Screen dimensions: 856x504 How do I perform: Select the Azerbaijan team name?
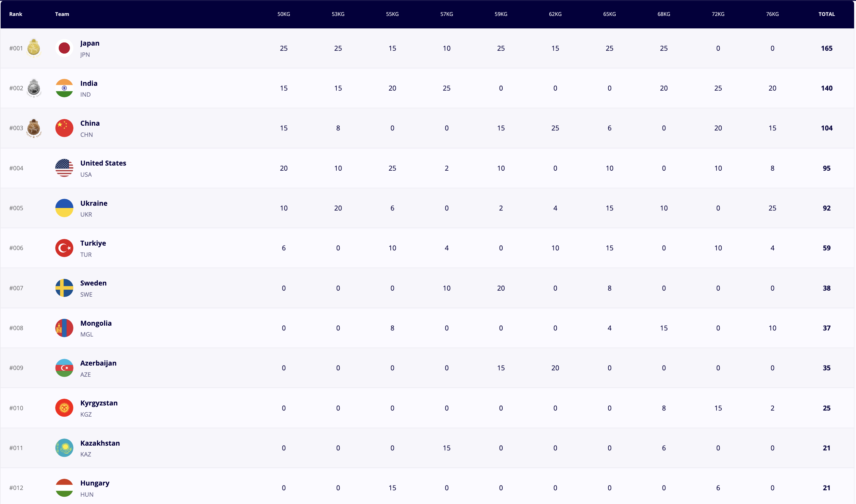pyautogui.click(x=98, y=363)
